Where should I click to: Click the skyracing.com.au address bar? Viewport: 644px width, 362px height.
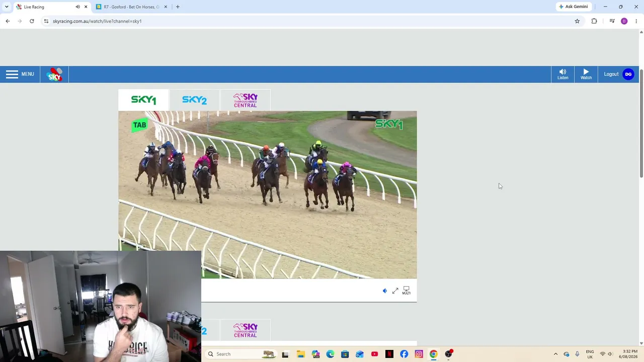312,21
